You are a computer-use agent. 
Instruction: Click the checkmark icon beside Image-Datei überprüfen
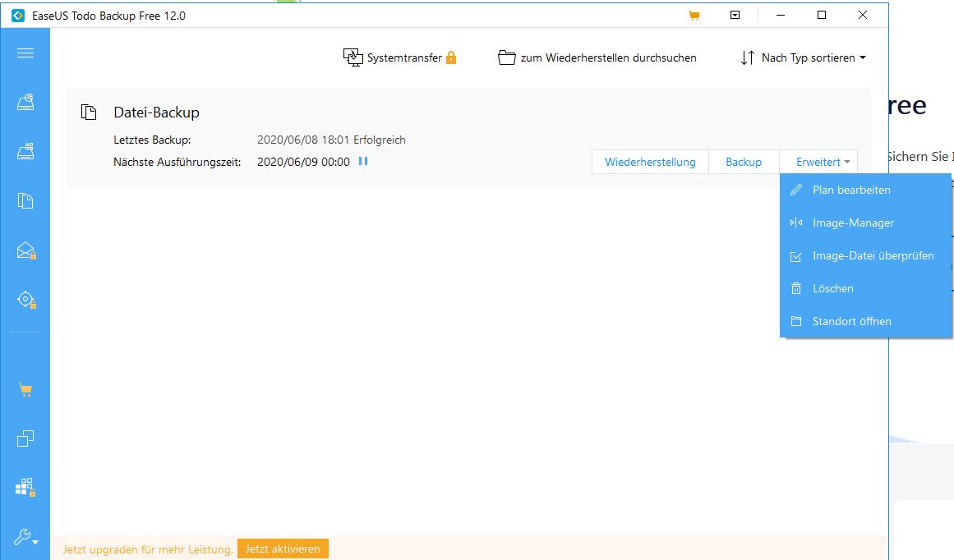click(795, 256)
